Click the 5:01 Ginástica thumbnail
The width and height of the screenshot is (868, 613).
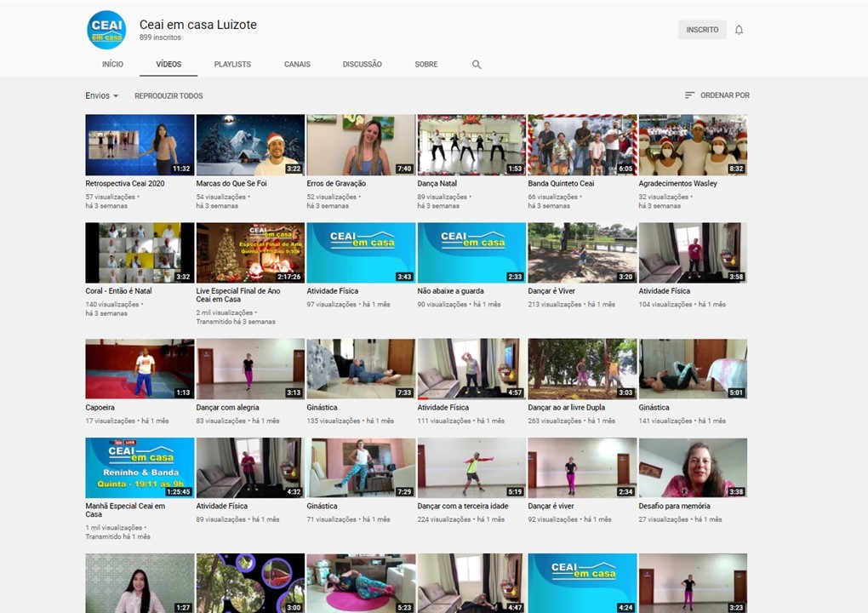click(x=693, y=369)
